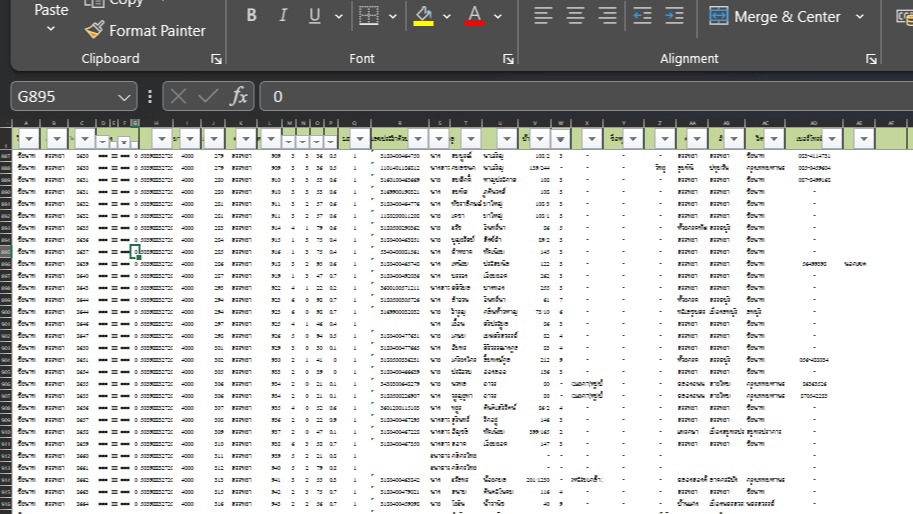The width and height of the screenshot is (913, 514).
Task: Select column X by its header
Action: (587, 123)
